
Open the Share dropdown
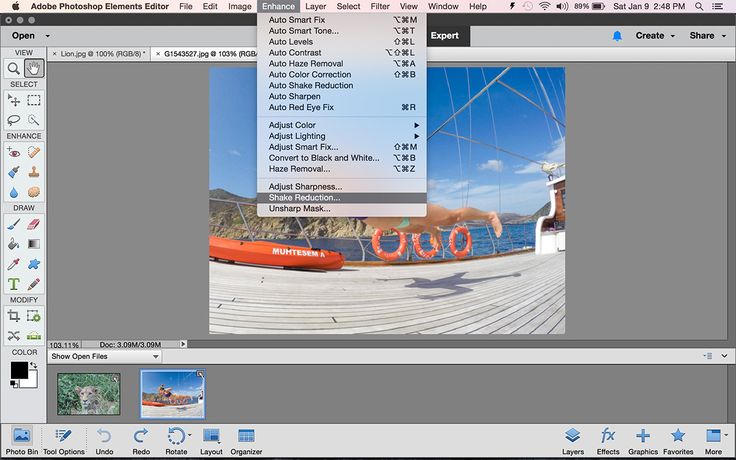(x=707, y=36)
